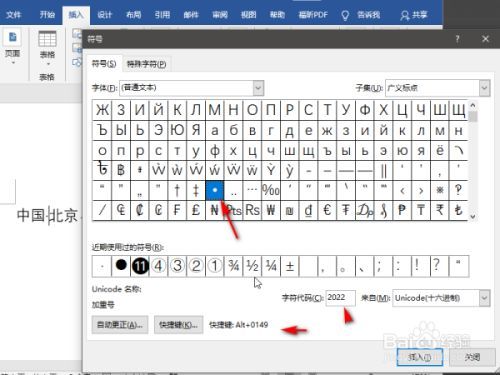Switch to the Special Characters tab
Viewport: 500px width, 375px height.
coord(146,64)
